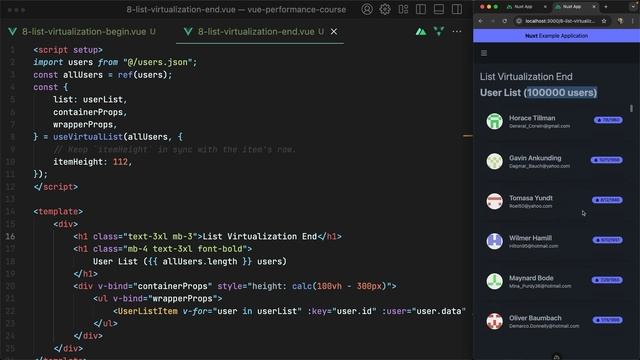Image resolution: width=640 pixels, height=360 pixels.
Task: Click the Nuxt mountain icon in the editor toolbar
Action: point(421,31)
